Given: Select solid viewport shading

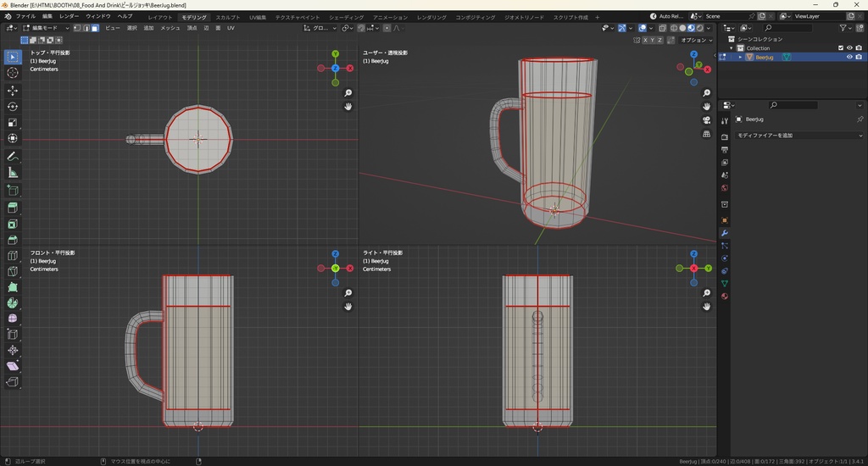Looking at the screenshot, I should pyautogui.click(x=682, y=28).
